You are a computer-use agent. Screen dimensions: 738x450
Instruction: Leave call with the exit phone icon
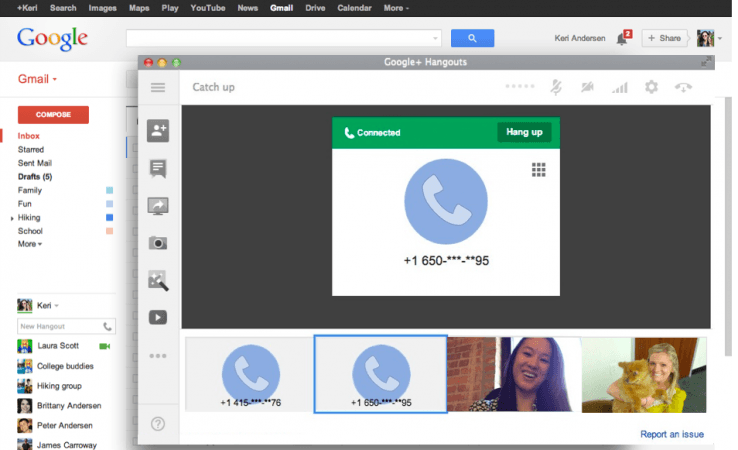[x=683, y=87]
